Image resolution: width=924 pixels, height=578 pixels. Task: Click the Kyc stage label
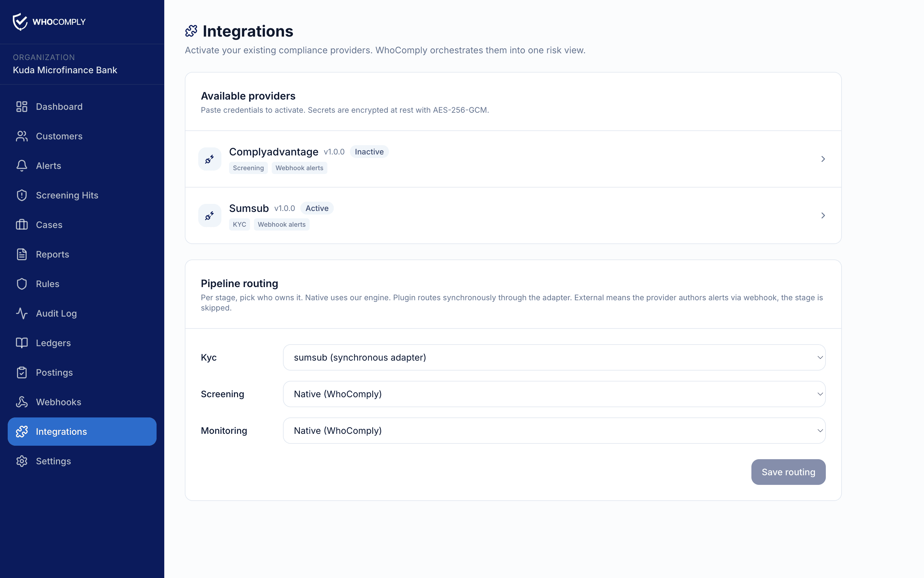(209, 357)
